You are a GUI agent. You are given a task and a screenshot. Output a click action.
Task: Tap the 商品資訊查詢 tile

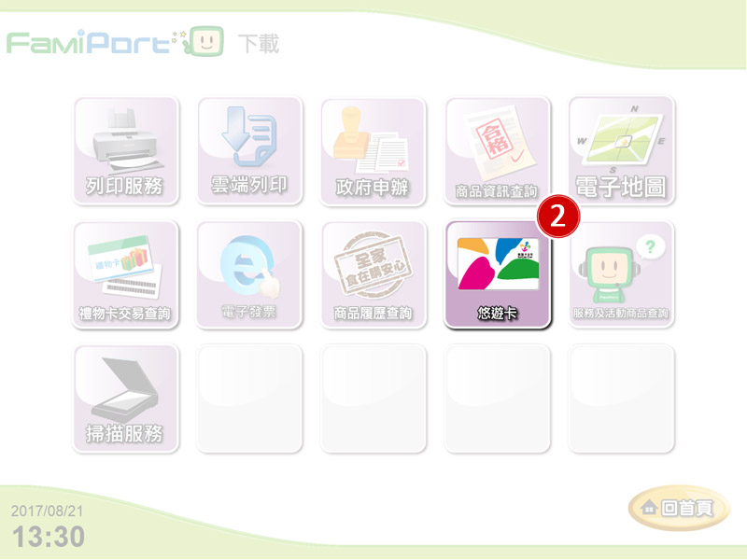point(498,151)
